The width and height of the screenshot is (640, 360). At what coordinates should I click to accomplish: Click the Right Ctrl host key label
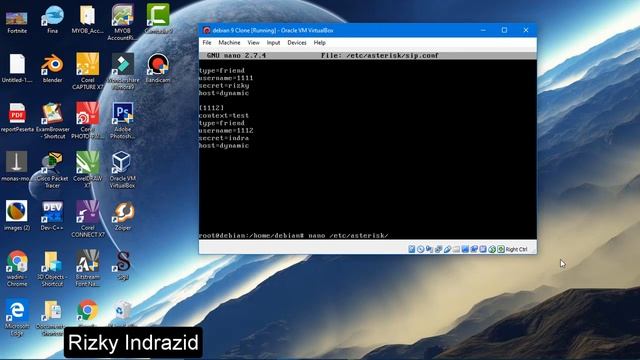[516, 249]
